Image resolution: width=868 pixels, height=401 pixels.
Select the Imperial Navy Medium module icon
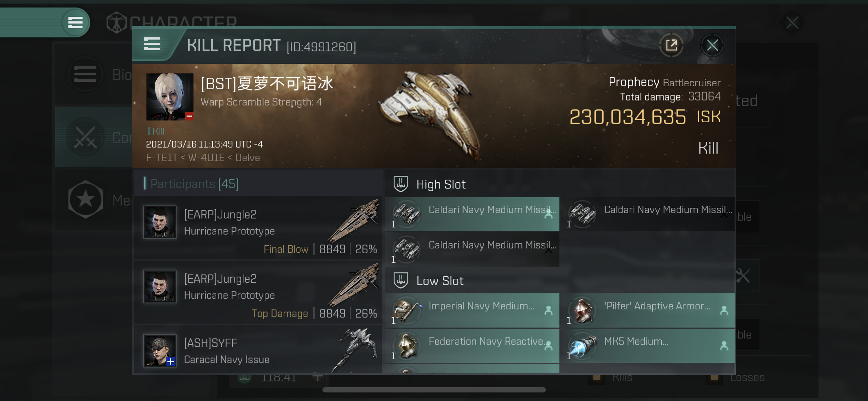tap(407, 310)
